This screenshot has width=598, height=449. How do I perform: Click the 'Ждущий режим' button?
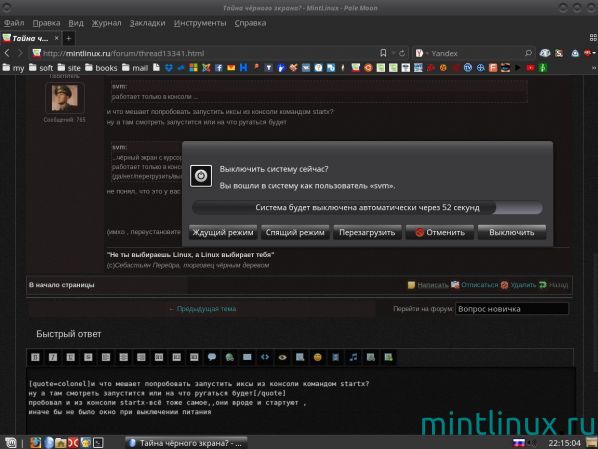coord(223,232)
